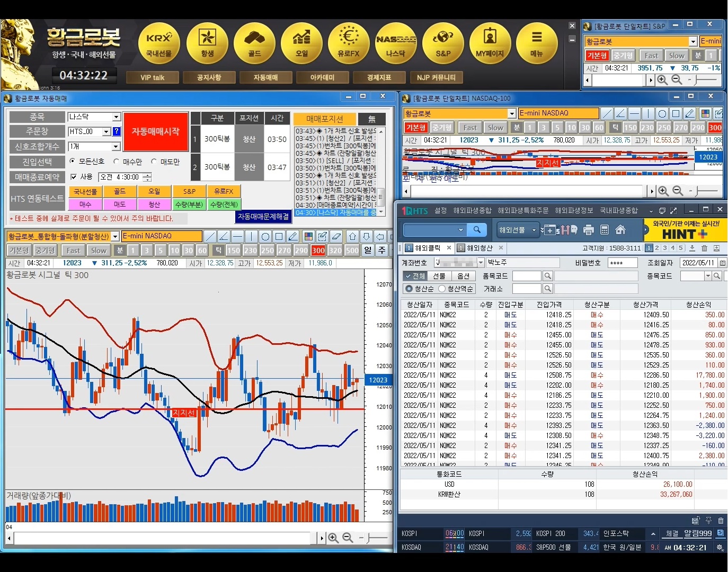Open the 설정 menu in 1QHTS
The height and width of the screenshot is (572, 728).
441,211
